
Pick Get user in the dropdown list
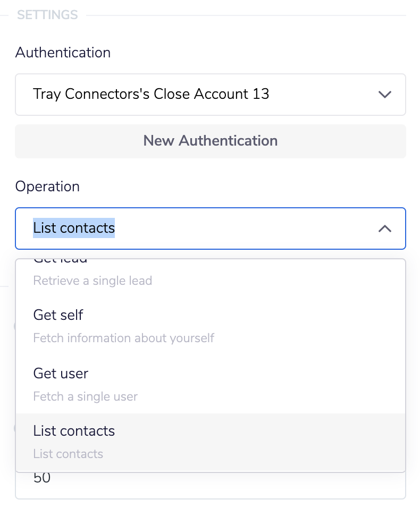point(61,373)
